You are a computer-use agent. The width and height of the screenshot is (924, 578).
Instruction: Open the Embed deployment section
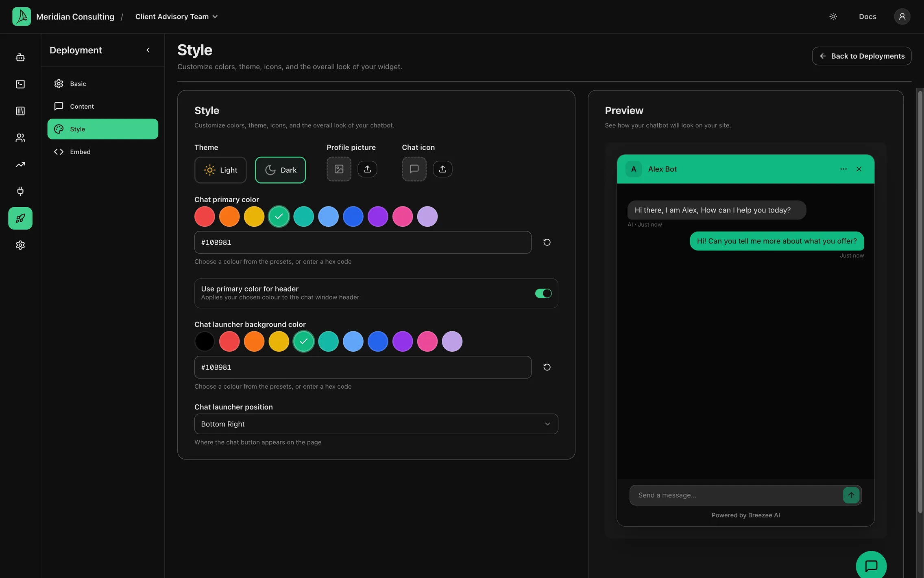pos(102,152)
